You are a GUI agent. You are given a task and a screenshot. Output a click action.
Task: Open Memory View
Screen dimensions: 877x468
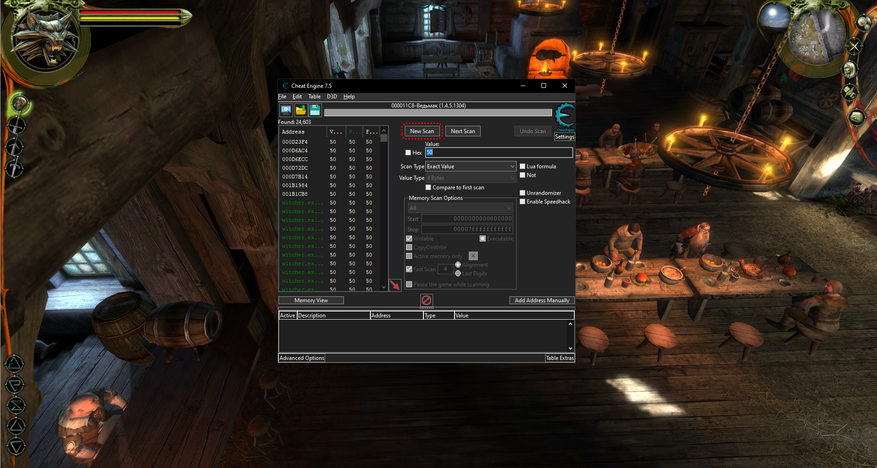[x=311, y=300]
